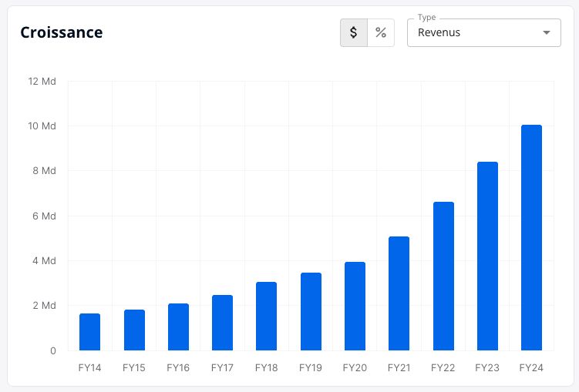The height and width of the screenshot is (392, 579).
Task: Select the FY16 revenue bar
Action: (x=178, y=327)
